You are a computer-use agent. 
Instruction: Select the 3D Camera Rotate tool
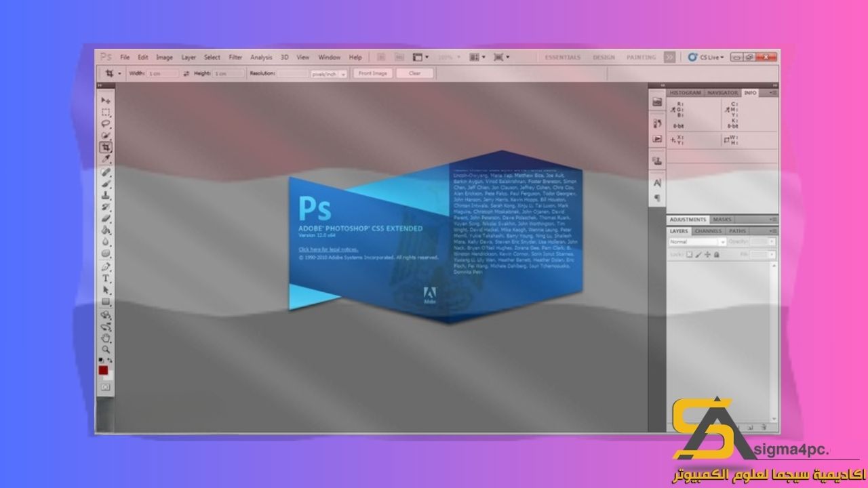tap(106, 327)
